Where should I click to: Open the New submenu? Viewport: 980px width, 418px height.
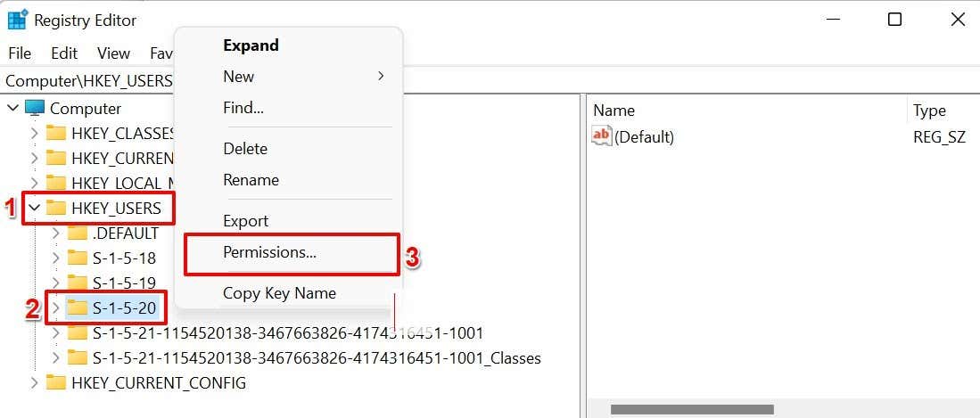289,77
